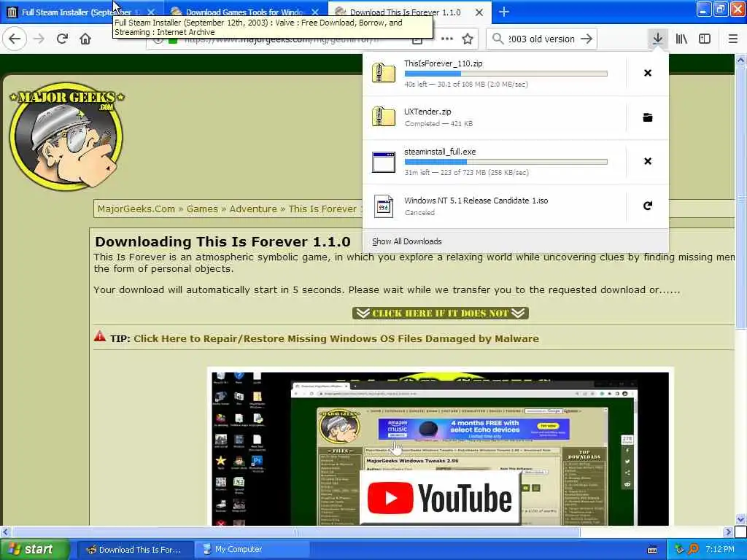The height and width of the screenshot is (560, 747).
Task: Cancel the ThisIsForever_110.zip download
Action: coord(648,73)
